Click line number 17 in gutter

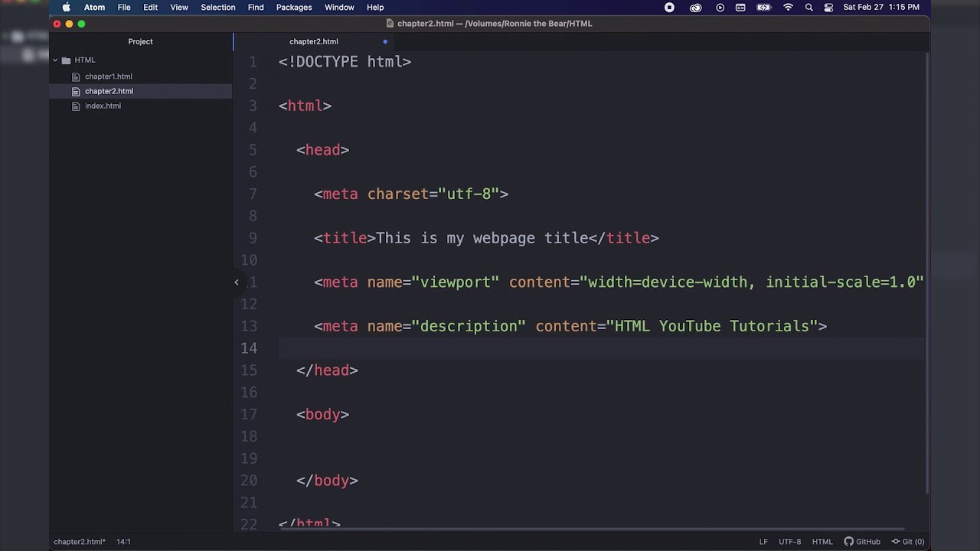pos(249,415)
